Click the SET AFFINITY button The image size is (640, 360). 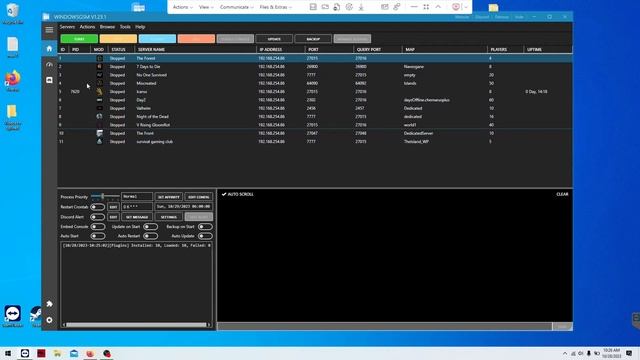(x=169, y=197)
